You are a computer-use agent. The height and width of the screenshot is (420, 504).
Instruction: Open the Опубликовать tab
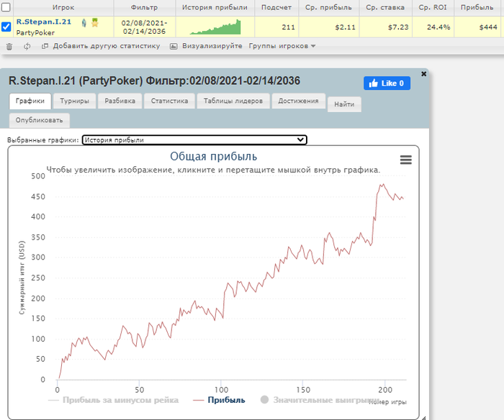pos(39,120)
